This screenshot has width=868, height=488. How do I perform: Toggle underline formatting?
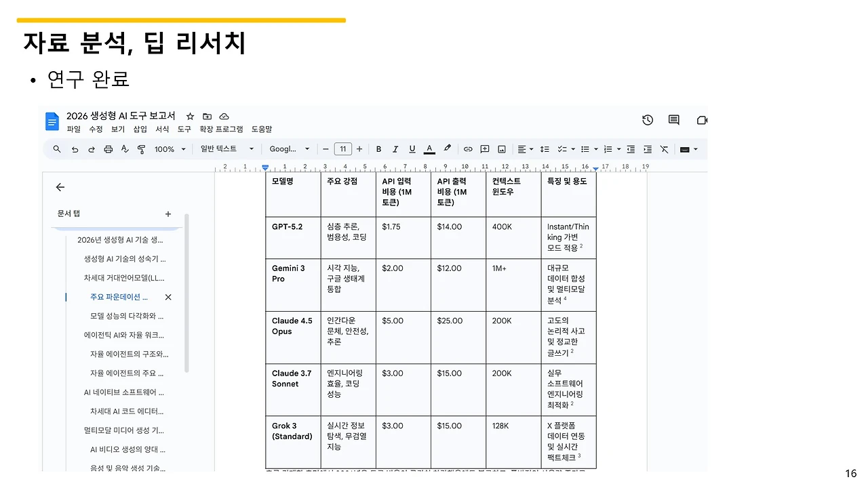(x=410, y=149)
